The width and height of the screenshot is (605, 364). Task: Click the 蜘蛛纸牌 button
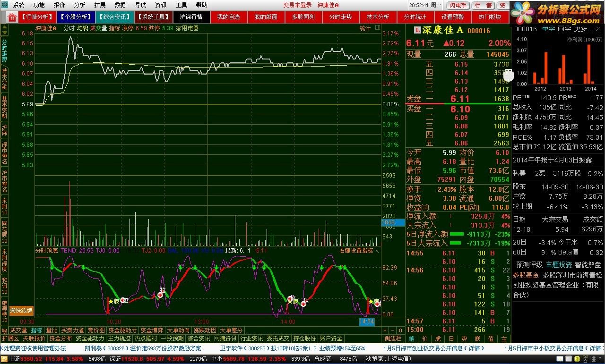point(21,310)
